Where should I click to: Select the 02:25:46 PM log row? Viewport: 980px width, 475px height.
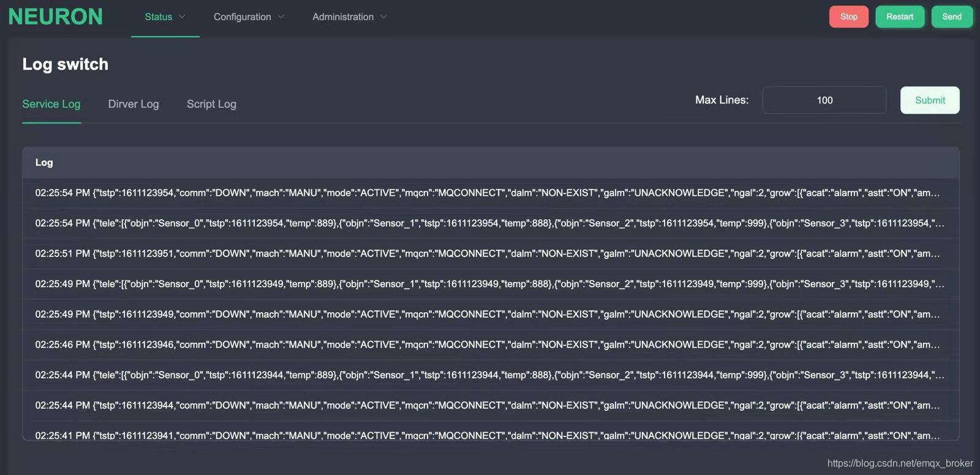click(x=491, y=345)
